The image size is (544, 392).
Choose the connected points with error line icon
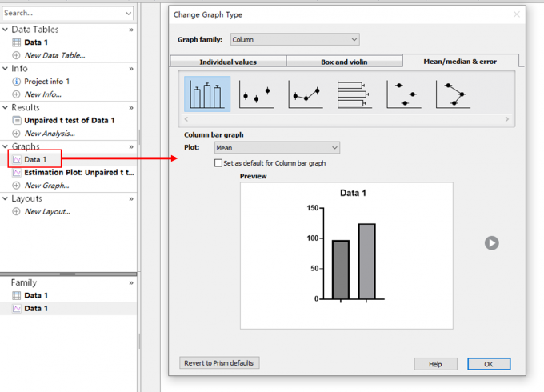(x=306, y=94)
